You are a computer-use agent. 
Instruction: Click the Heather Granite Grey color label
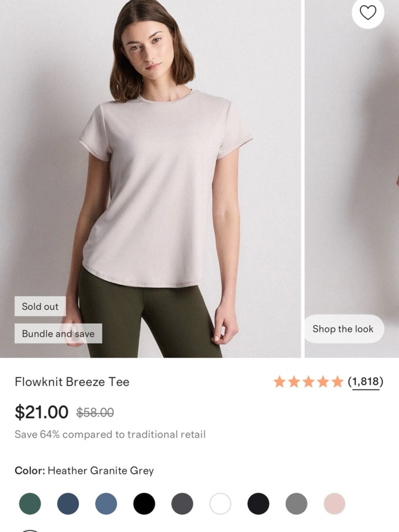(100, 471)
